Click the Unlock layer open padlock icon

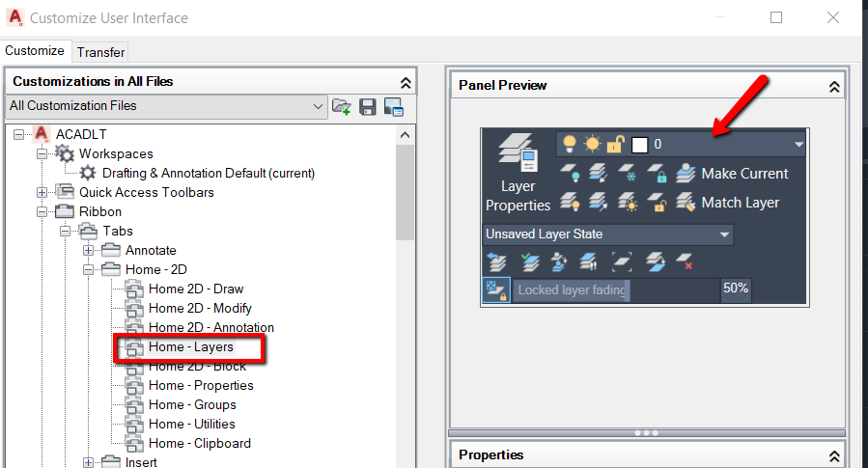[x=658, y=202]
